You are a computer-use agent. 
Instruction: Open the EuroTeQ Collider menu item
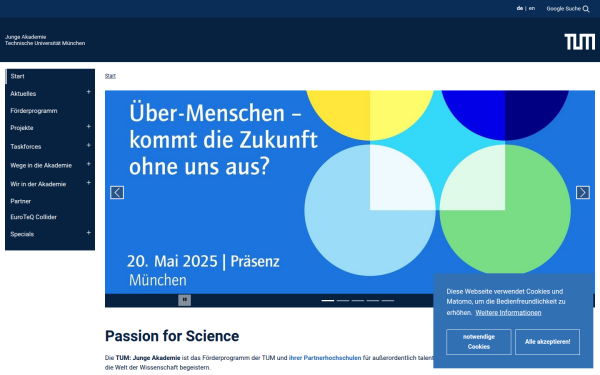[33, 217]
